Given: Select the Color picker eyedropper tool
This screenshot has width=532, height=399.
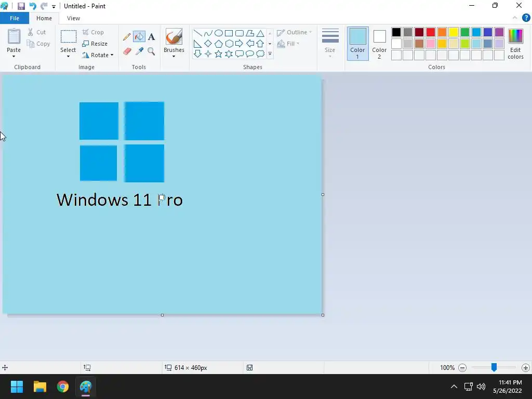Looking at the screenshot, I should pyautogui.click(x=139, y=51).
